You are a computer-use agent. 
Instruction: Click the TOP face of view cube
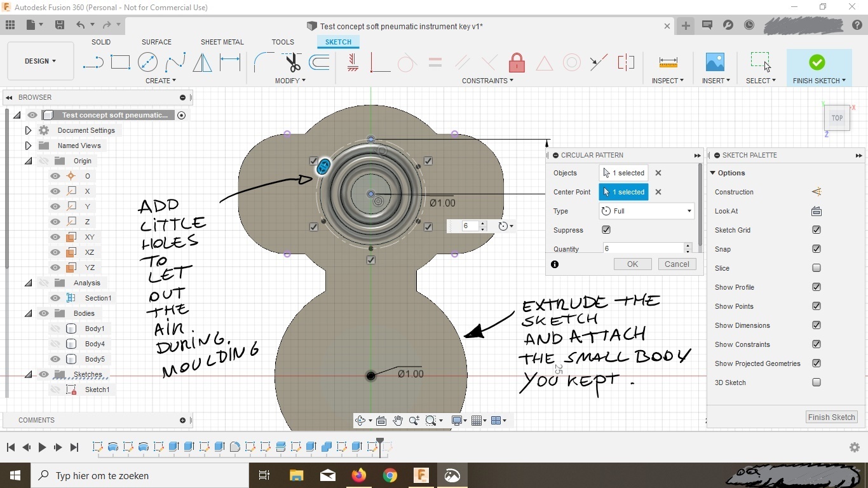coord(837,118)
